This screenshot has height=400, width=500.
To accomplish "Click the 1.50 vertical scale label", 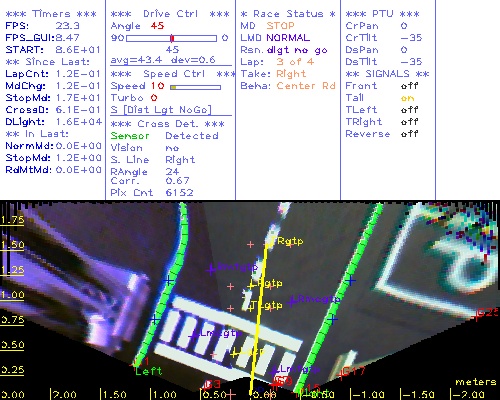I will pyautogui.click(x=12, y=245).
